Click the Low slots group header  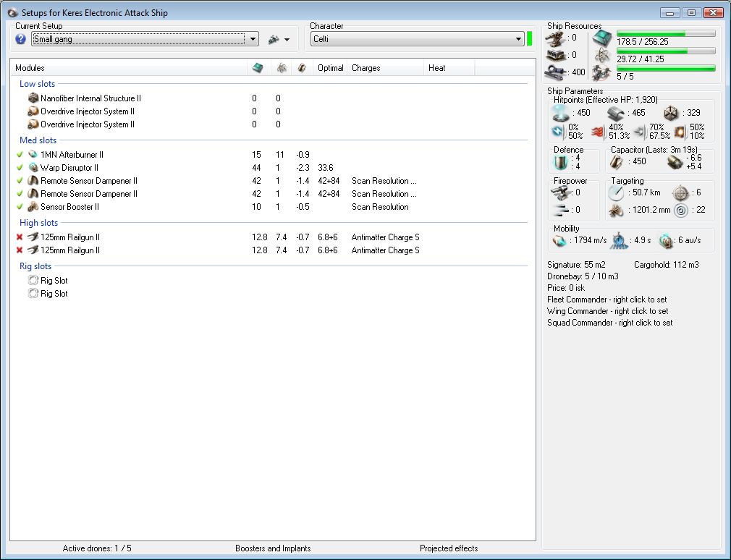(x=38, y=84)
